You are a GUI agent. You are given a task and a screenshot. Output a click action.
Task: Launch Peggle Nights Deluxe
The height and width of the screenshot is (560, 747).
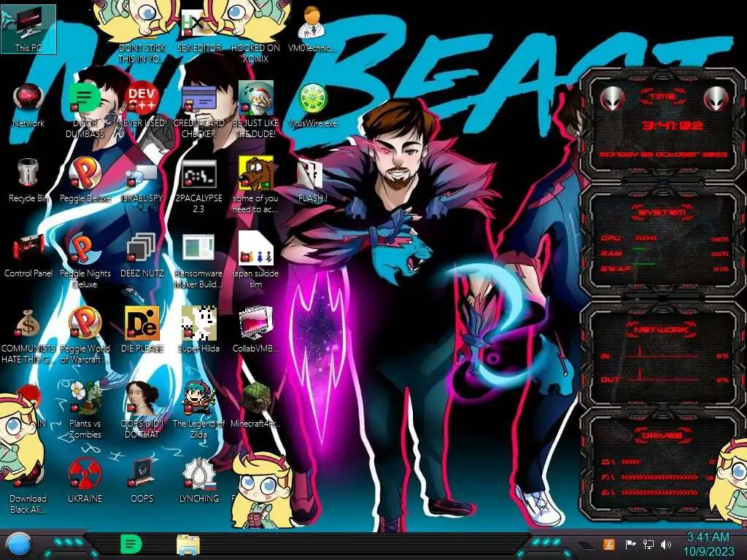point(85,261)
